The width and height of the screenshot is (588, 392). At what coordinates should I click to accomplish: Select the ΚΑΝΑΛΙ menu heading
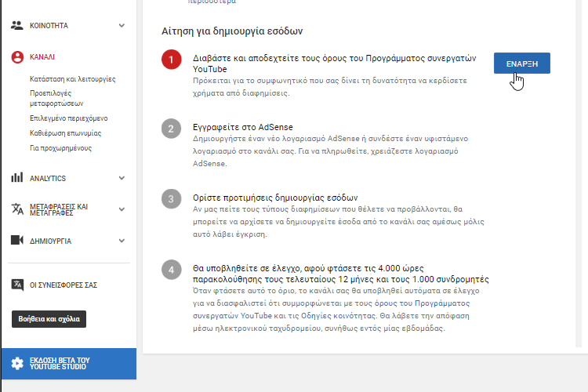(42, 57)
